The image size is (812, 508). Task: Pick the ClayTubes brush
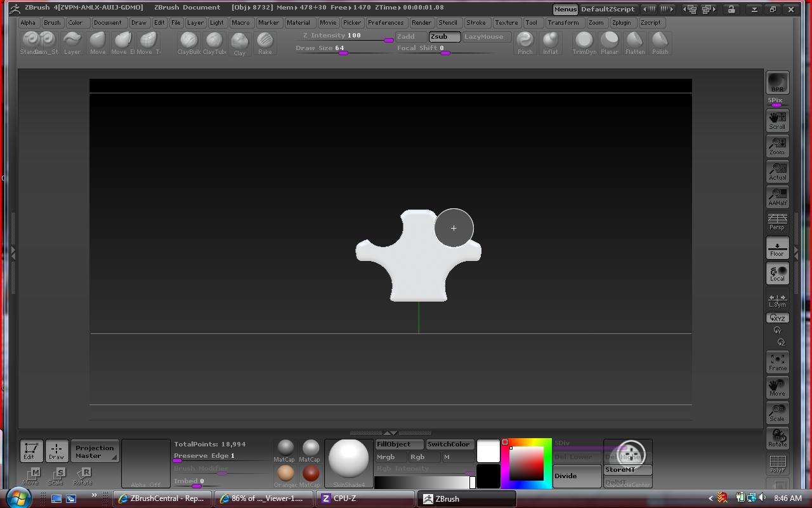(x=214, y=43)
